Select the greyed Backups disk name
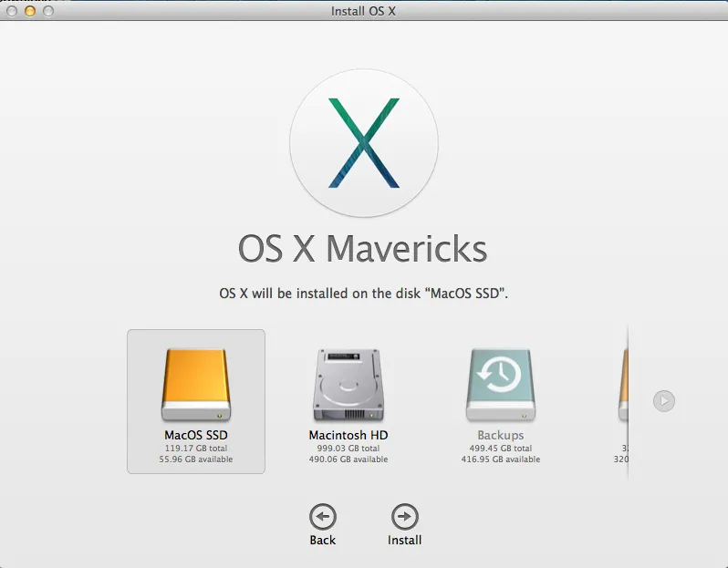728x568 pixels. (501, 435)
